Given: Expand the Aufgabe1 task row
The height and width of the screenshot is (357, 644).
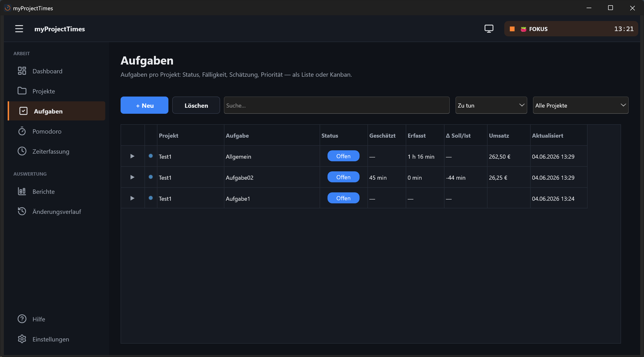Looking at the screenshot, I should [x=132, y=198].
